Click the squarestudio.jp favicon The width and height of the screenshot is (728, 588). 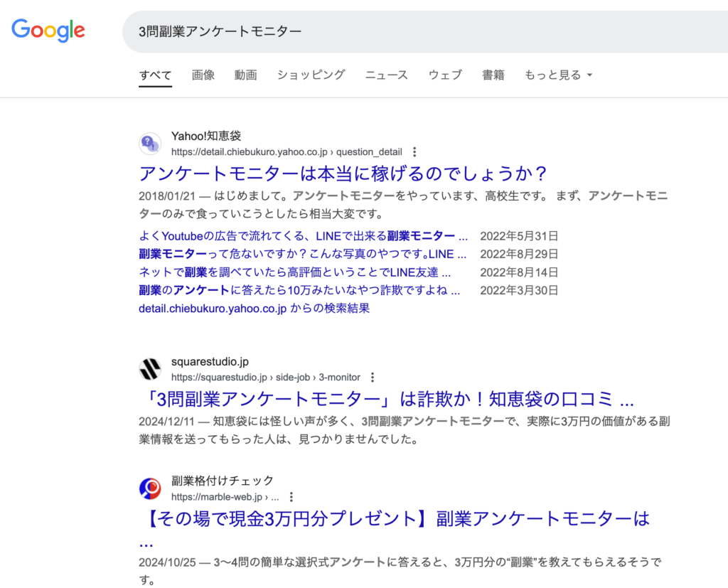click(150, 369)
